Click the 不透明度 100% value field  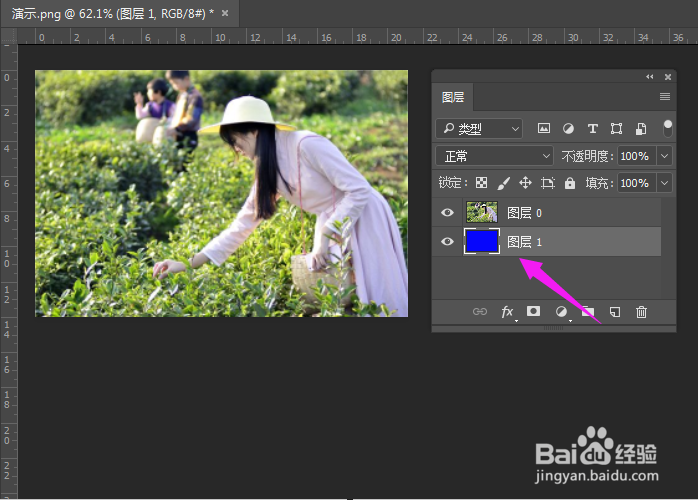637,156
